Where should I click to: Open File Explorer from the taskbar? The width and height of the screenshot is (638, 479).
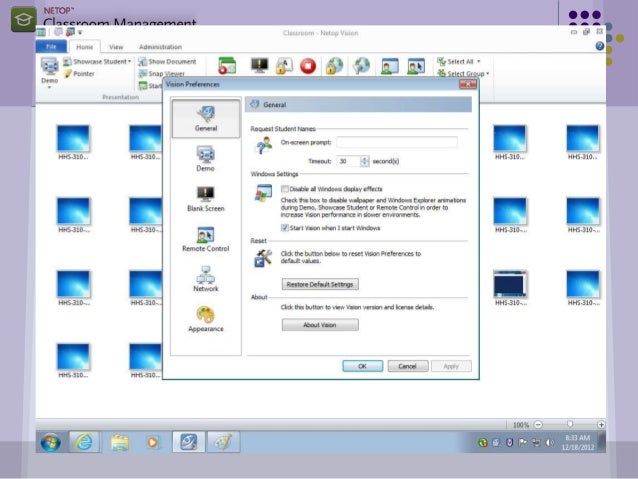tap(120, 442)
